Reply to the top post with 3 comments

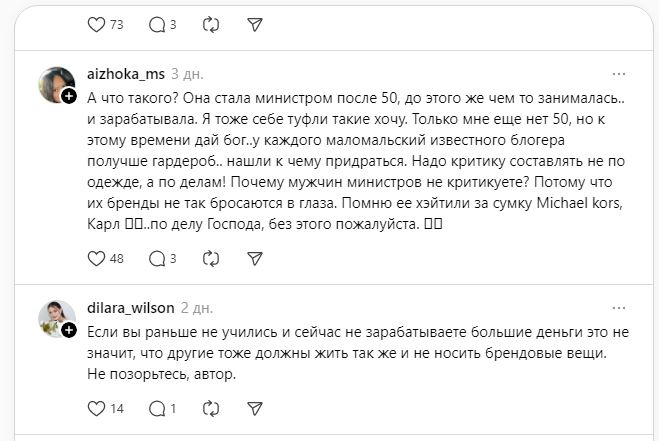[x=156, y=23]
